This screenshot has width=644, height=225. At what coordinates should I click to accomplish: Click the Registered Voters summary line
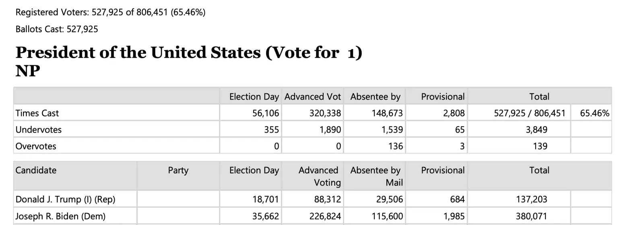110,12
